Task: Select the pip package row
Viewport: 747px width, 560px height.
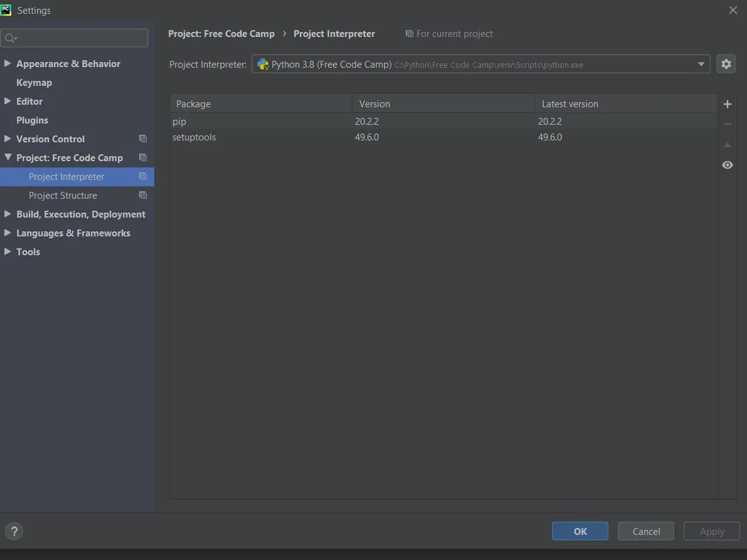Action: (x=443, y=121)
